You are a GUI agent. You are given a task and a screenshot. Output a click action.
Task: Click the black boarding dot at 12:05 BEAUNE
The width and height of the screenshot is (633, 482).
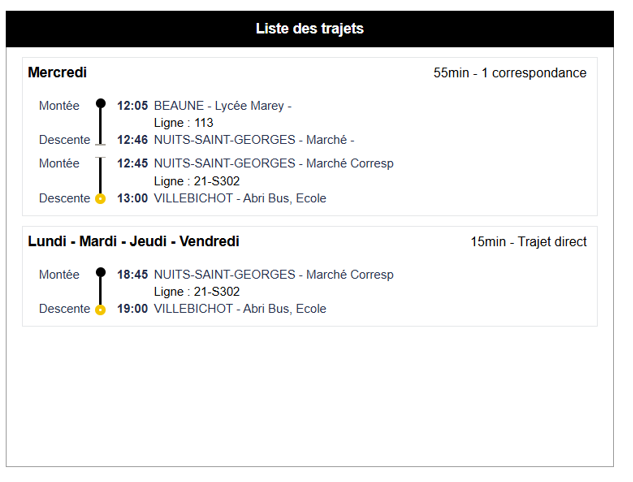(x=101, y=104)
